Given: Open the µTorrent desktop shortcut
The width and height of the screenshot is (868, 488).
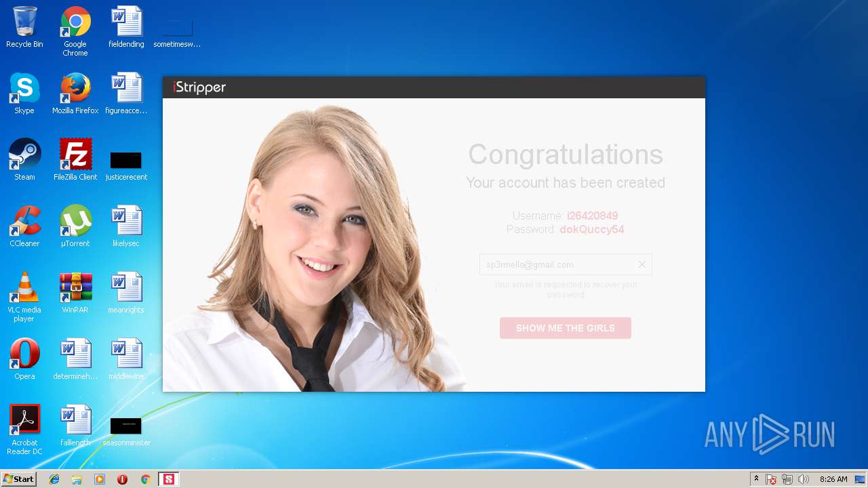Looking at the screenshot, I should pos(75,226).
